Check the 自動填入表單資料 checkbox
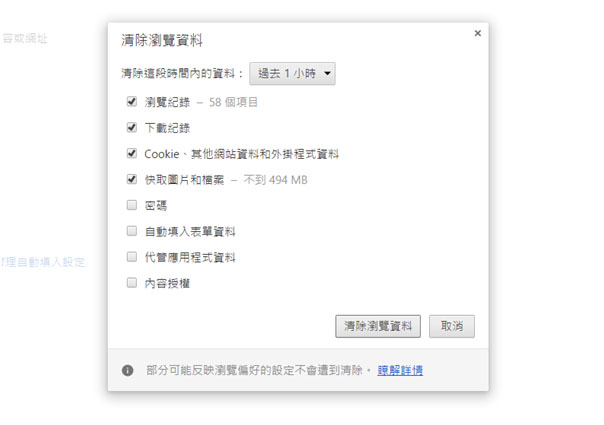This screenshot has height=425, width=604. (132, 231)
